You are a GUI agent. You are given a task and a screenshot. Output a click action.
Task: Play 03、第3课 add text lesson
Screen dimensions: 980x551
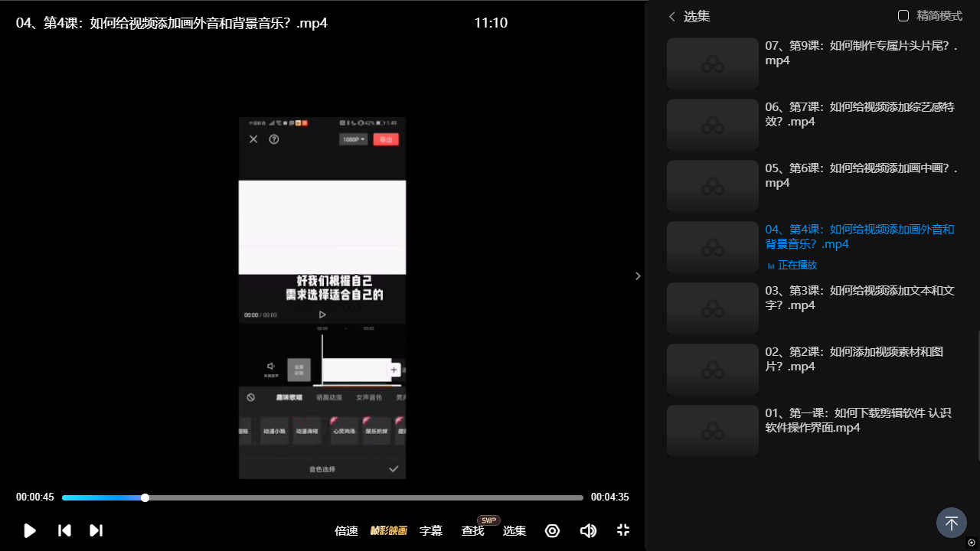coord(859,298)
